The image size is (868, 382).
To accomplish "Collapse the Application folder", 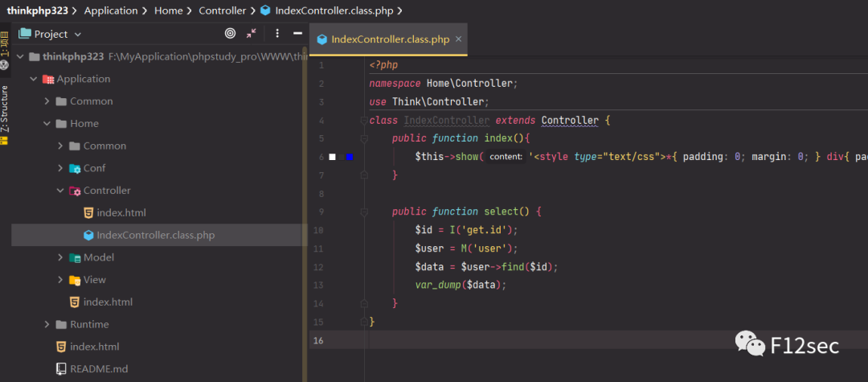I will [x=34, y=79].
